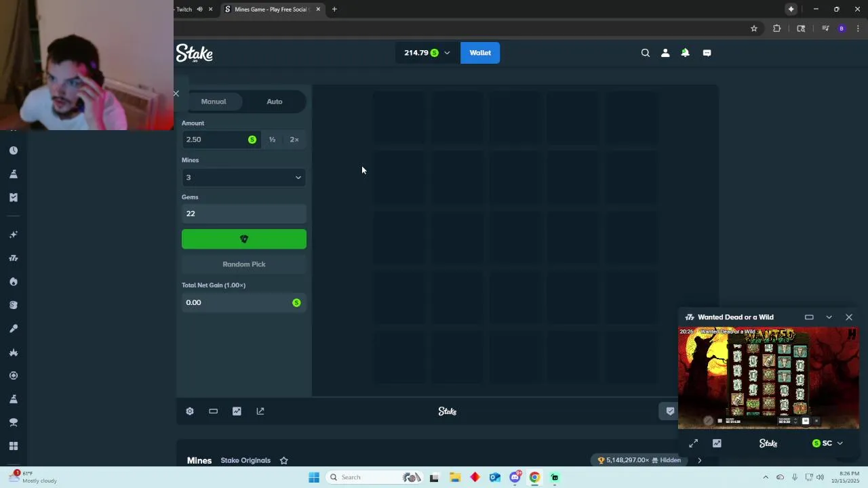
Task: Open the microphone sidebar icon
Action: [13, 329]
